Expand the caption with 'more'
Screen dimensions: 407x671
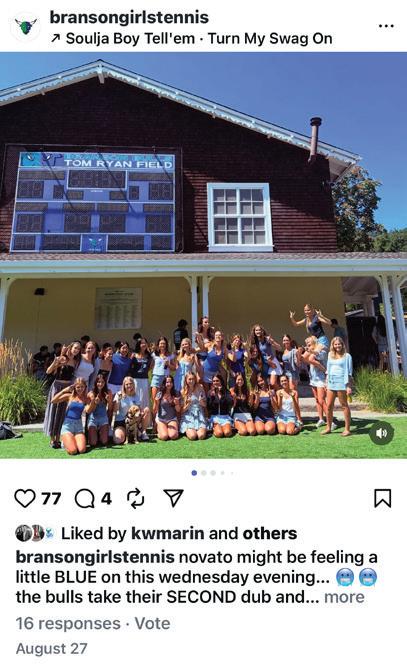tap(344, 597)
